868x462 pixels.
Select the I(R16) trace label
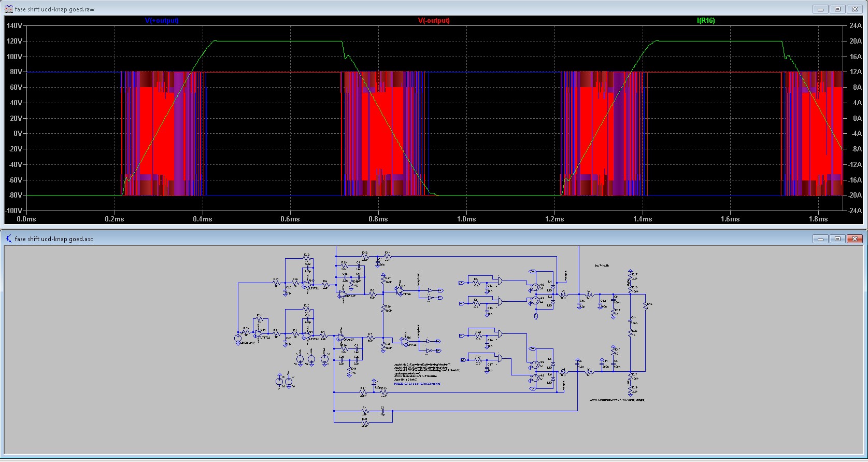click(x=706, y=21)
